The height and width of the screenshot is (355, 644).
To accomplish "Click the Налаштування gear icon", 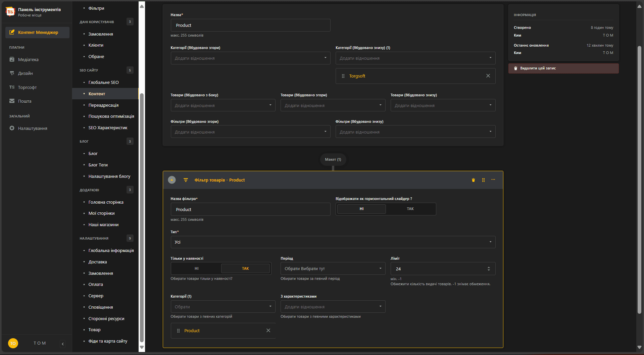I will point(12,128).
